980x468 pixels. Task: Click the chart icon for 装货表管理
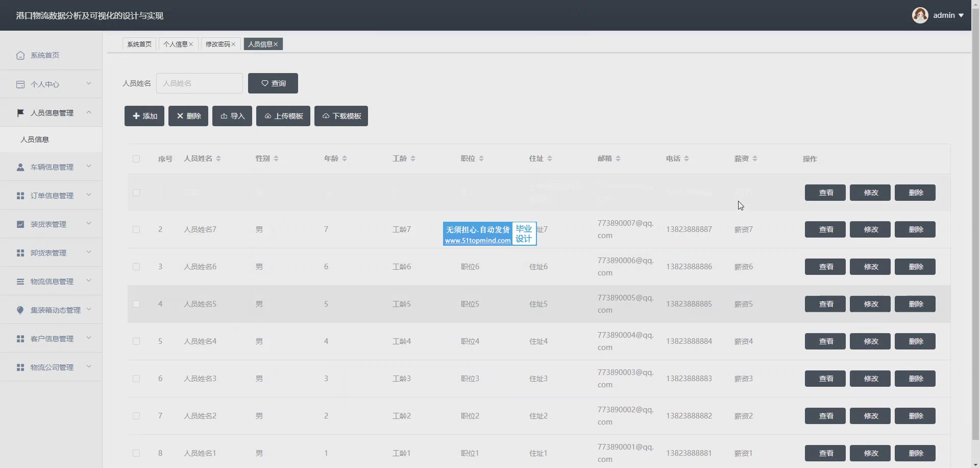(x=20, y=224)
